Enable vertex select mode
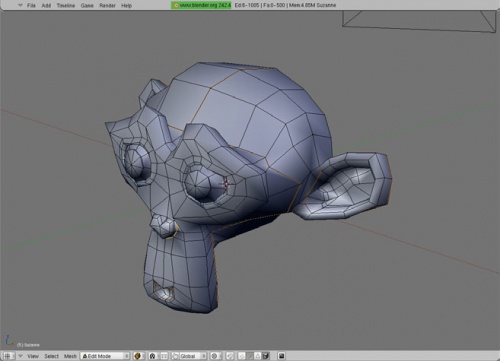This screenshot has width=500, height=361. click(242, 356)
